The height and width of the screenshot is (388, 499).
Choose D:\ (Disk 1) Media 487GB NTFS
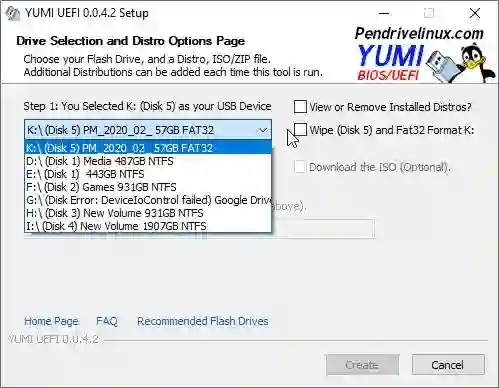click(x=148, y=161)
